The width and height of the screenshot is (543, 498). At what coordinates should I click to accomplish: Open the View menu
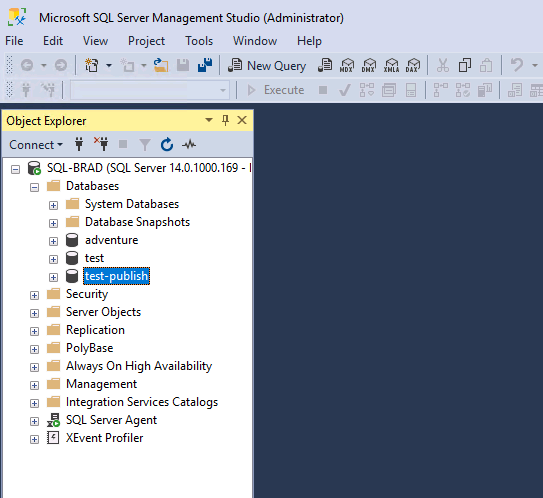coord(96,41)
